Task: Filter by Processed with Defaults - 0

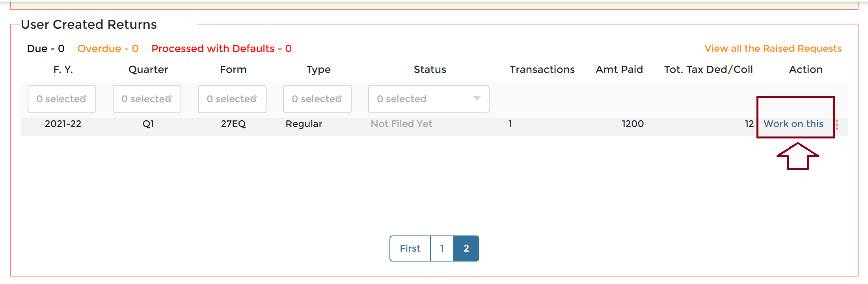Action: [x=222, y=49]
